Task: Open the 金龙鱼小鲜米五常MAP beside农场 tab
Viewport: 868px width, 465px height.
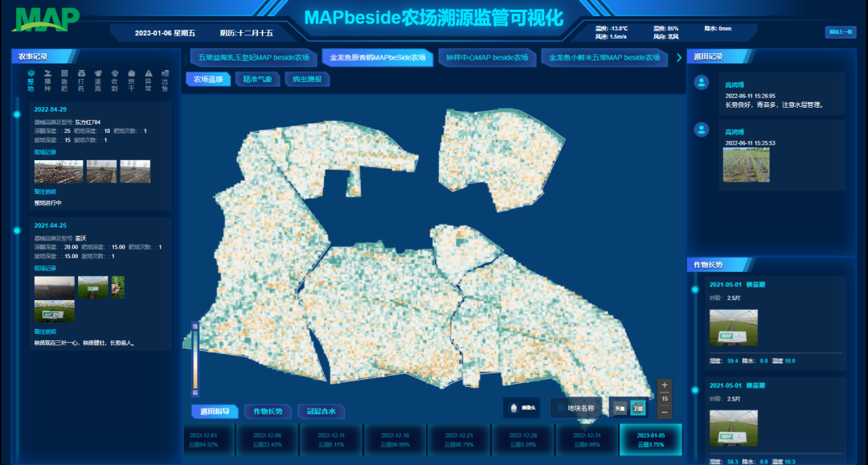Action: [604, 58]
